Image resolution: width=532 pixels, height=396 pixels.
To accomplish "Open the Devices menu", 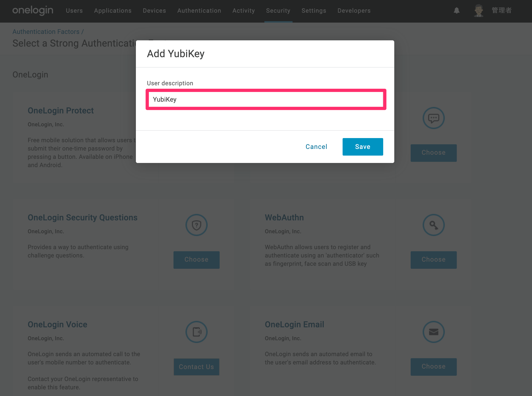I will tap(155, 11).
